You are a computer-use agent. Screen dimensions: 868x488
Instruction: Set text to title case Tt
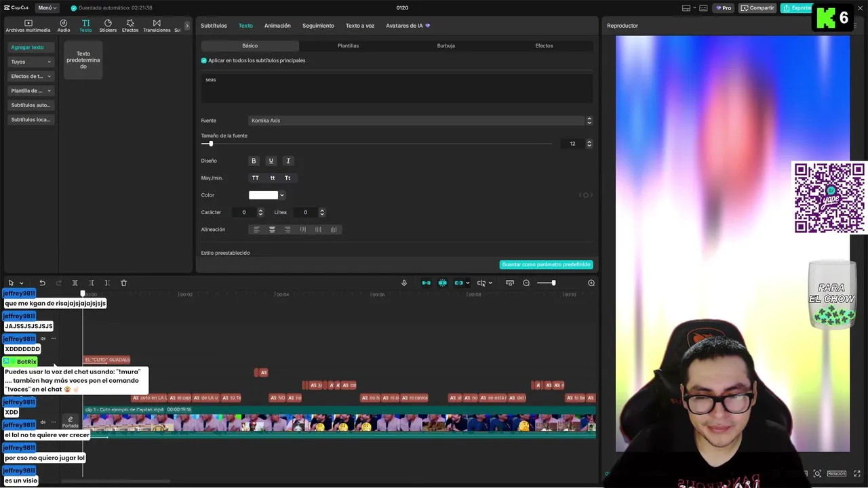288,178
